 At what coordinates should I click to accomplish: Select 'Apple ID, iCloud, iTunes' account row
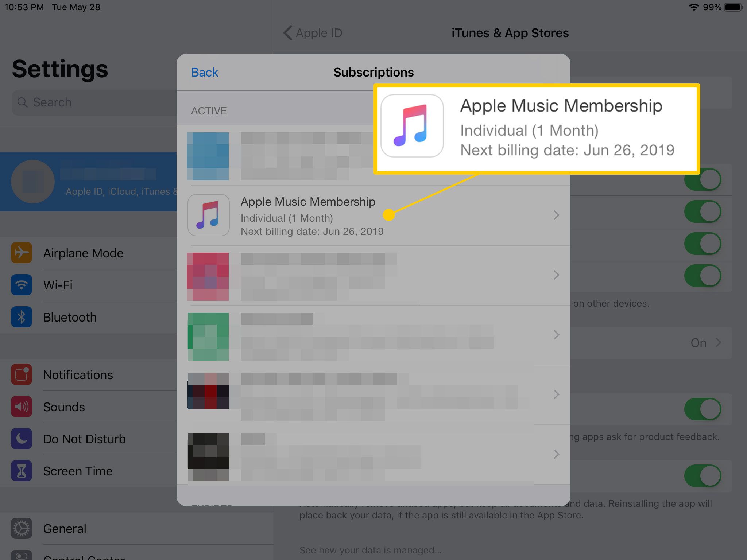point(88,182)
